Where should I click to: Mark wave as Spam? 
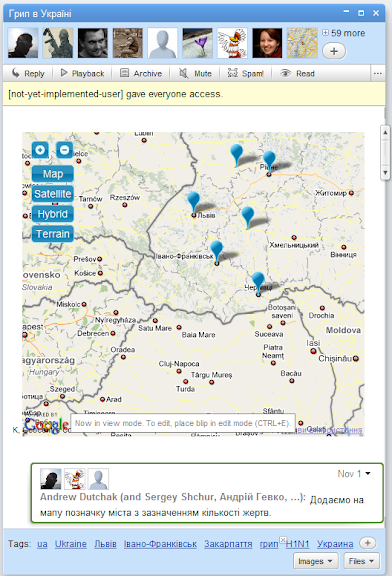tap(245, 73)
